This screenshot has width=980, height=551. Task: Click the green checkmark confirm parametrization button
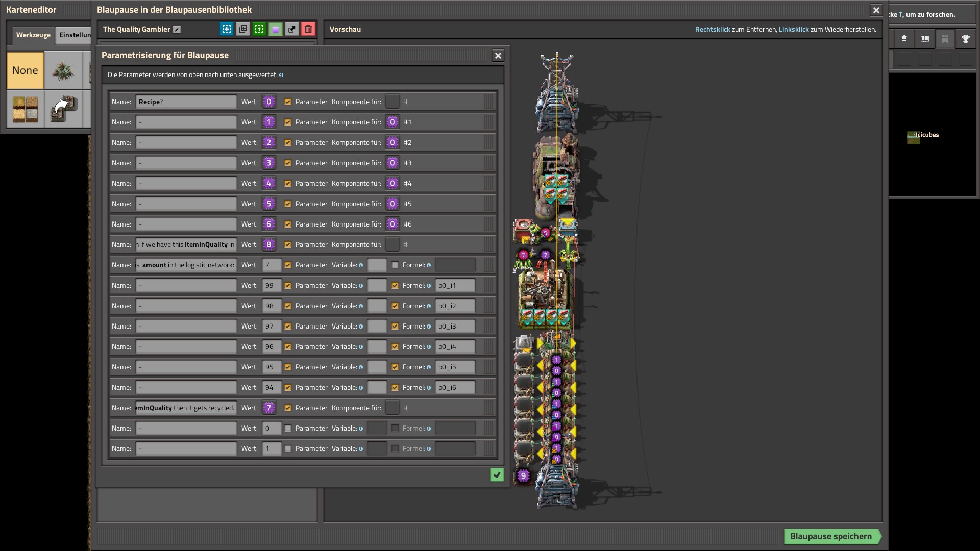497,475
